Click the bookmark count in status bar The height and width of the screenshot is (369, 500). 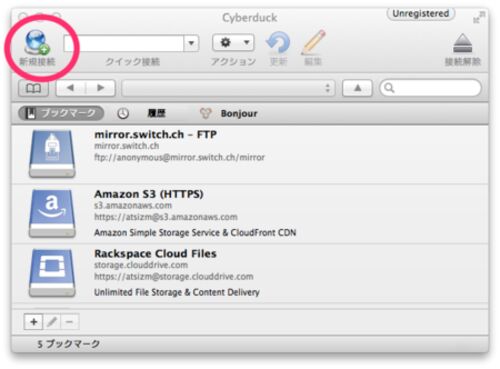click(x=68, y=344)
